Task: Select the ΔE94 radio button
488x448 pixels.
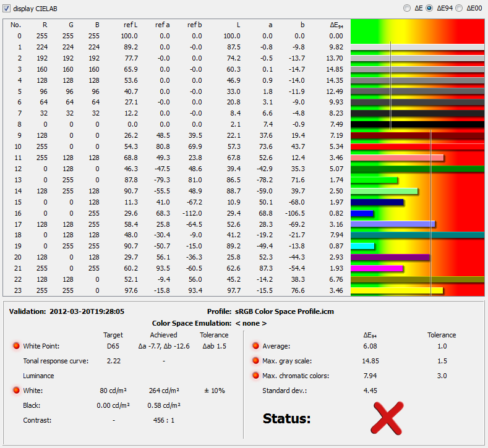Action: click(x=429, y=8)
